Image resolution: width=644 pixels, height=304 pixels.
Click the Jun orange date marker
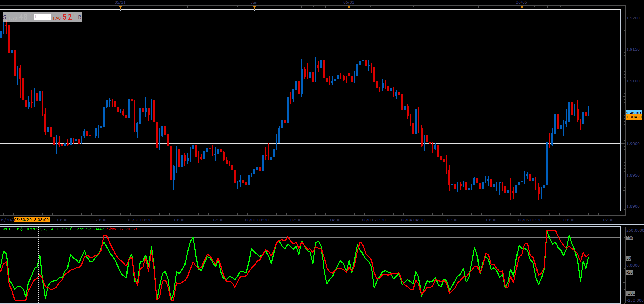[254, 7]
